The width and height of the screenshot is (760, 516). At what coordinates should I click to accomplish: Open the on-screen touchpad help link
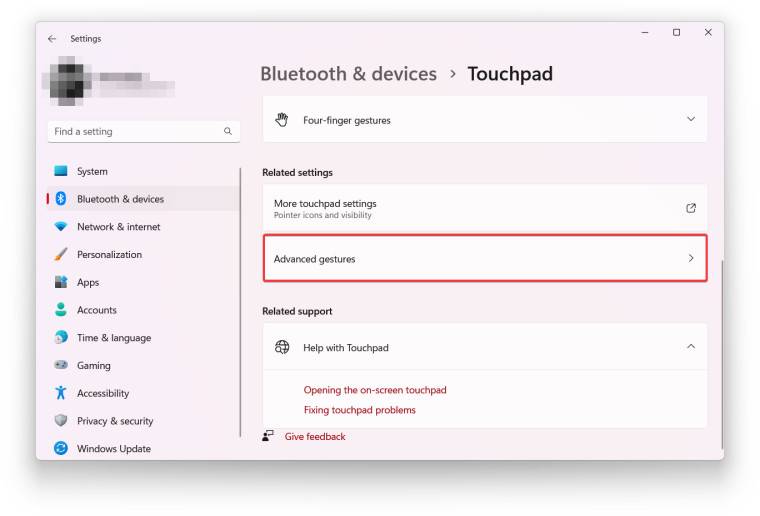375,390
